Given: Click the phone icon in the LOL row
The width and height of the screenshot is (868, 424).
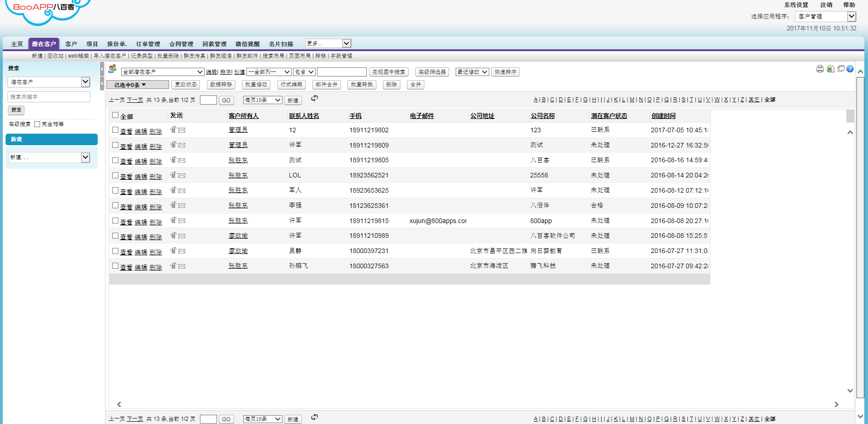Looking at the screenshot, I should (173, 175).
